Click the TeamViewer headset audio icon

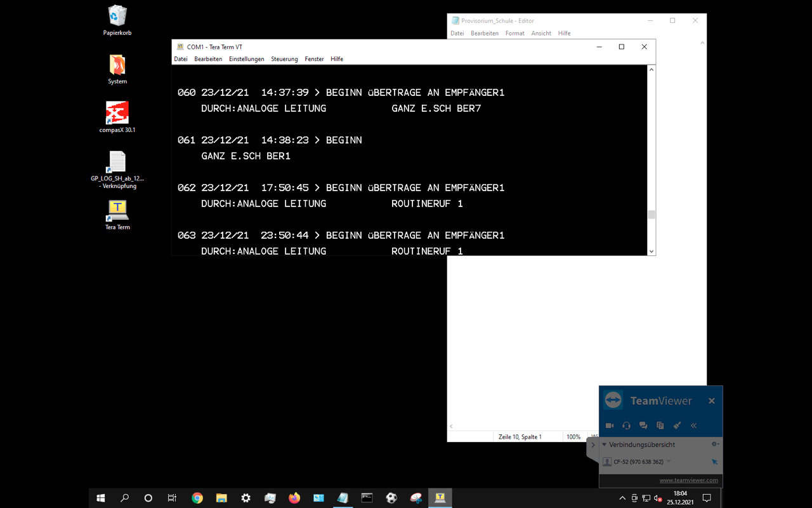point(626,425)
